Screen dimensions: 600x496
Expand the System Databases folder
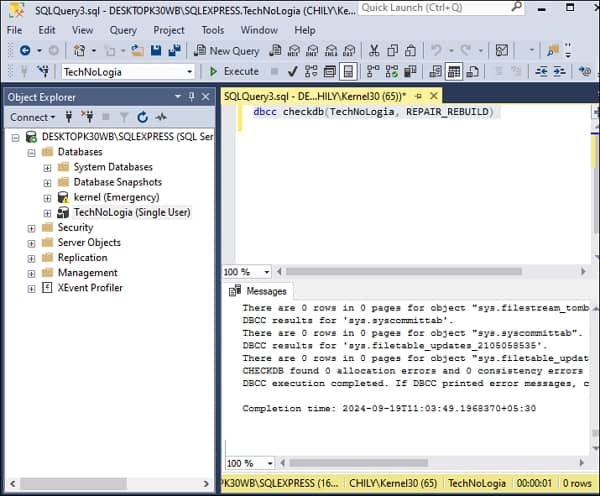click(x=47, y=168)
